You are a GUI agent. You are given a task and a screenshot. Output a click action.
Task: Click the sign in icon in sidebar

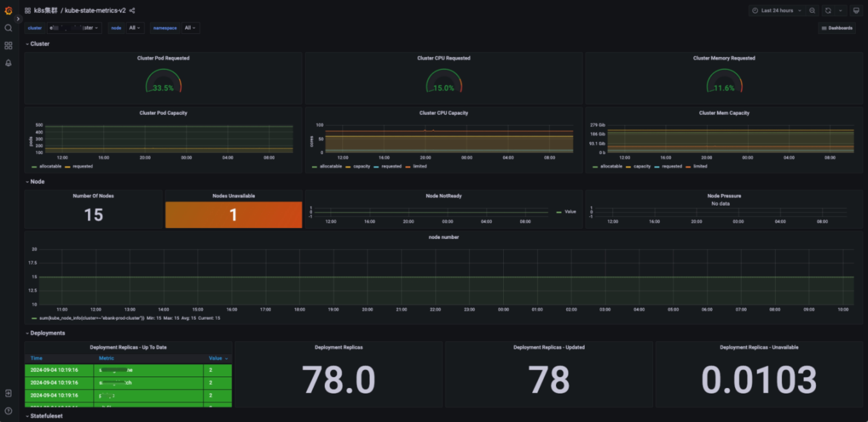[x=8, y=393]
